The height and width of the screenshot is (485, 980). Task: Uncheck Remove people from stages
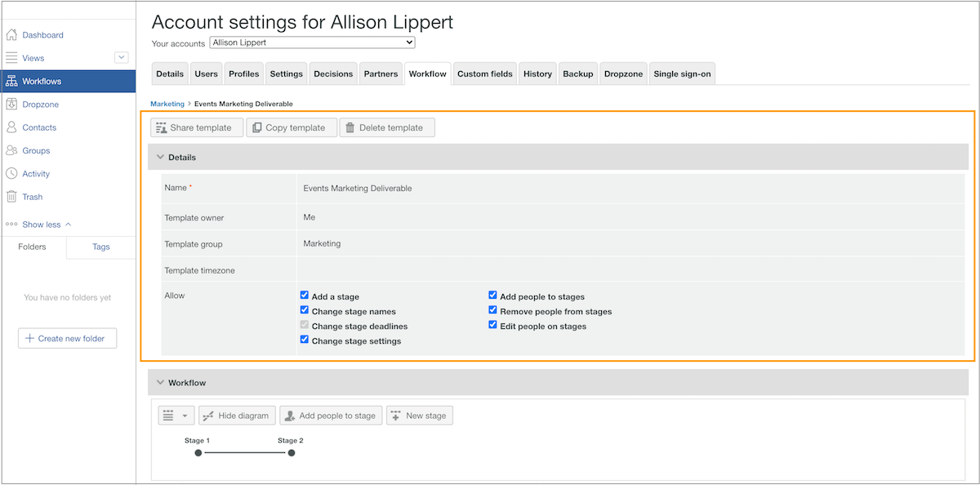(x=492, y=309)
